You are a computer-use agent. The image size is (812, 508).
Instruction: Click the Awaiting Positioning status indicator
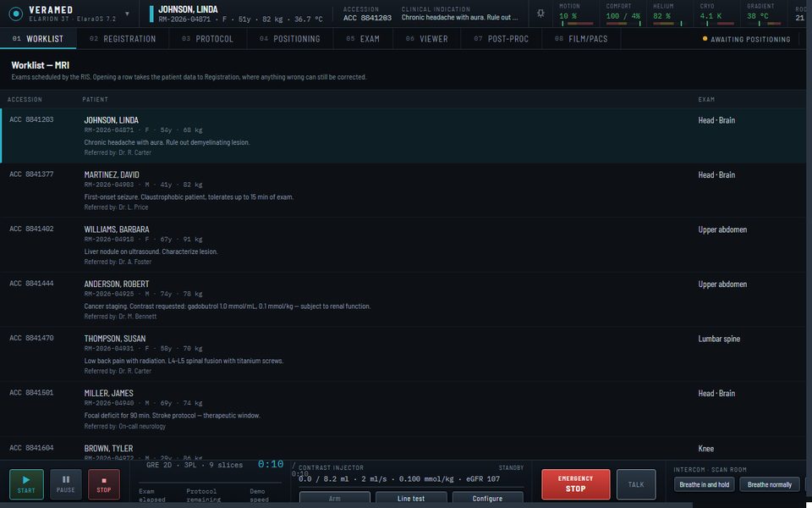tap(746, 39)
